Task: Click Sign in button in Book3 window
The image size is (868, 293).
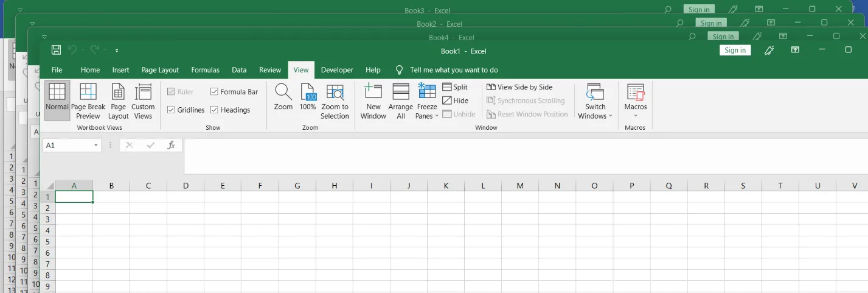Action: 699,9
